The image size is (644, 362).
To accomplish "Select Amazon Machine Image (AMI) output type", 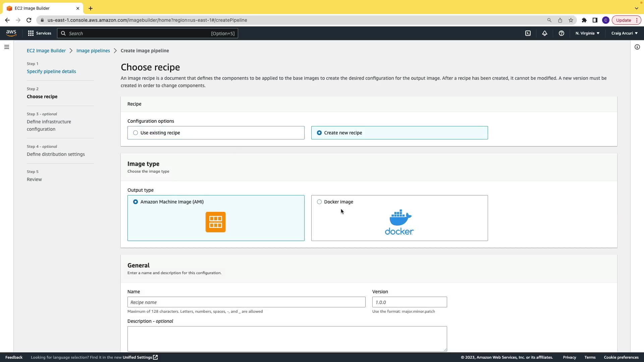I will point(136,202).
